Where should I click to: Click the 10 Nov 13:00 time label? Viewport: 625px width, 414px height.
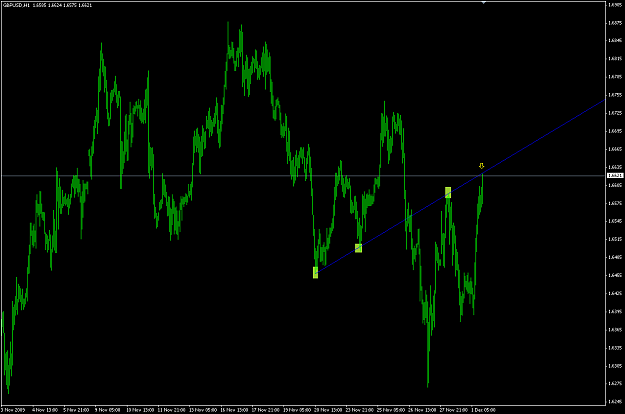[x=140, y=410]
